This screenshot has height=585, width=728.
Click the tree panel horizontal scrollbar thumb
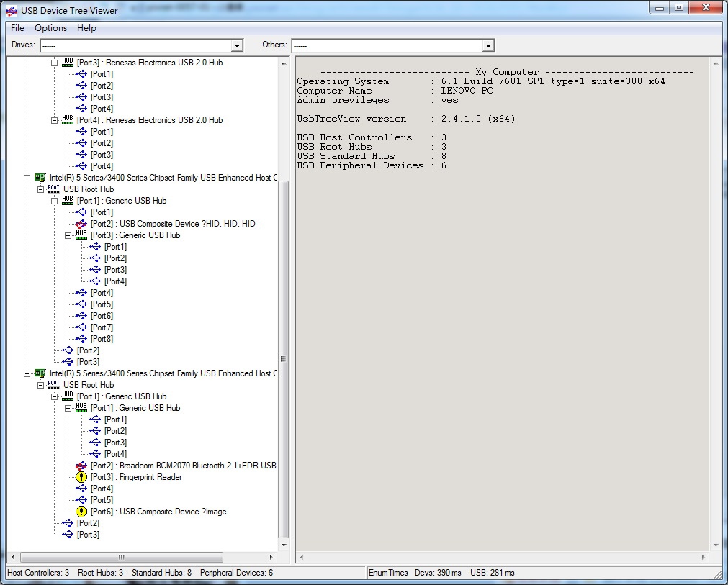click(121, 557)
